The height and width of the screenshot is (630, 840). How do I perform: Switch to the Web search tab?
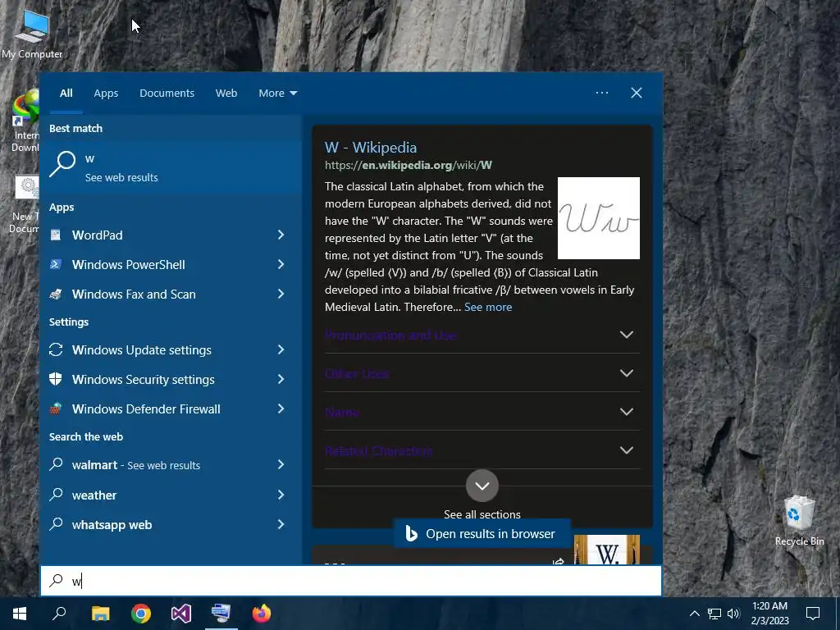pos(226,94)
